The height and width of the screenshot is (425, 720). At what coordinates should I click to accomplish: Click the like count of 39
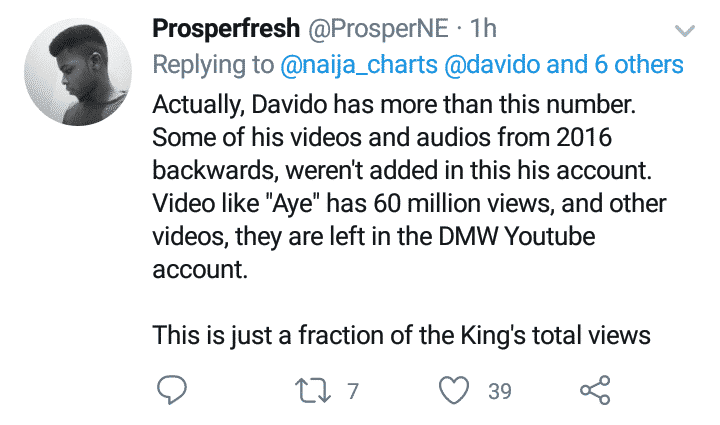pos(500,391)
